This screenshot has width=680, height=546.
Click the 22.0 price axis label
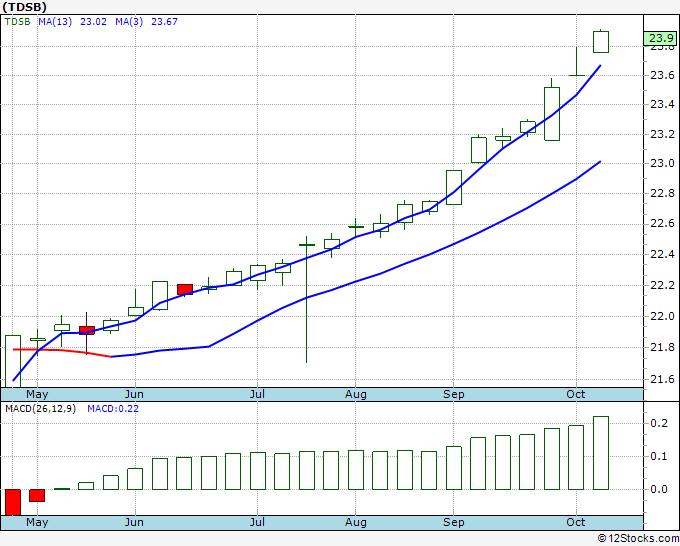pyautogui.click(x=663, y=316)
